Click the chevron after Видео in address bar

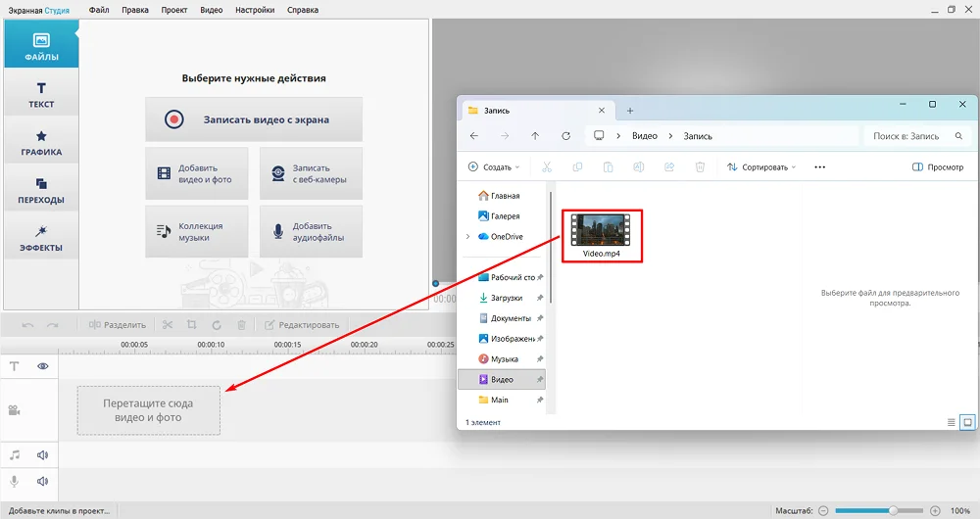coord(670,135)
